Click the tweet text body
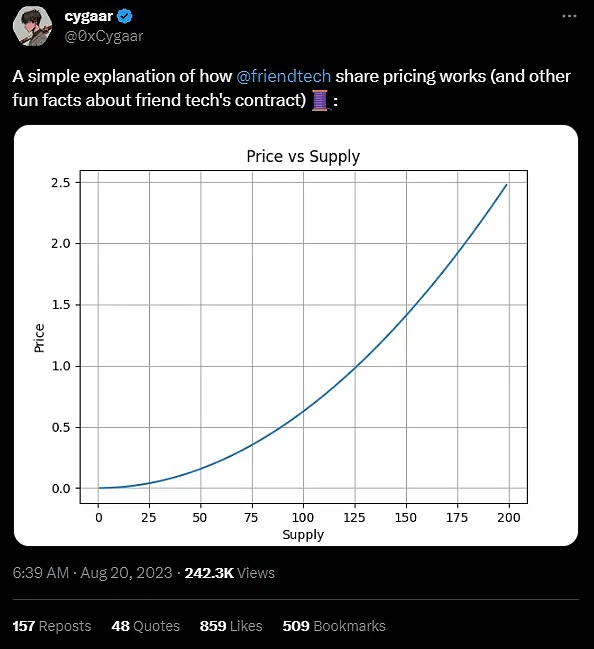Viewport: 594px width, 649px height. point(291,88)
